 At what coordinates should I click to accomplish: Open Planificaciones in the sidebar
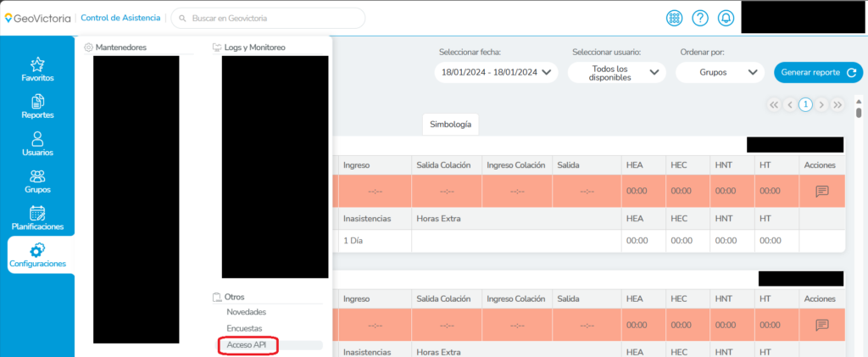pyautogui.click(x=37, y=218)
